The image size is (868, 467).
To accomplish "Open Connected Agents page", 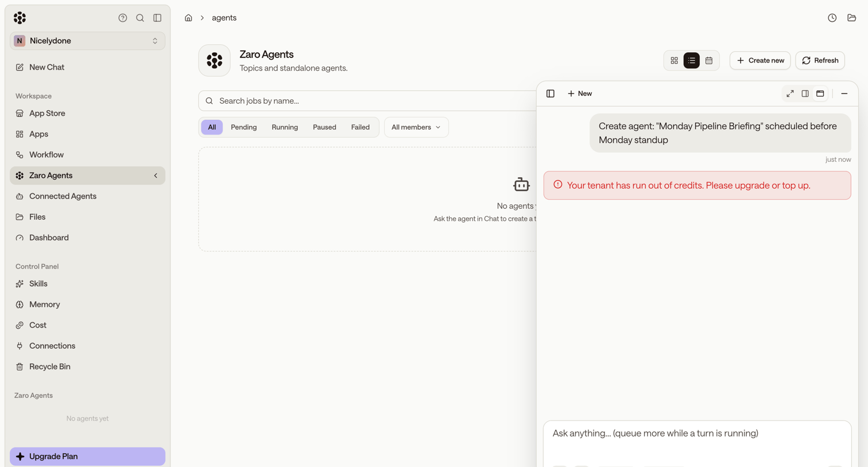I will (x=87, y=196).
